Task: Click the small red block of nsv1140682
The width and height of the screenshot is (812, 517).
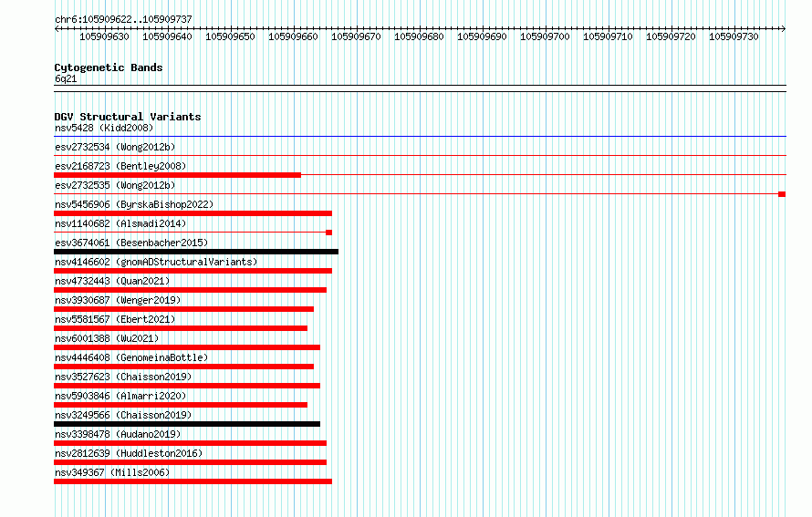Action: tap(328, 233)
